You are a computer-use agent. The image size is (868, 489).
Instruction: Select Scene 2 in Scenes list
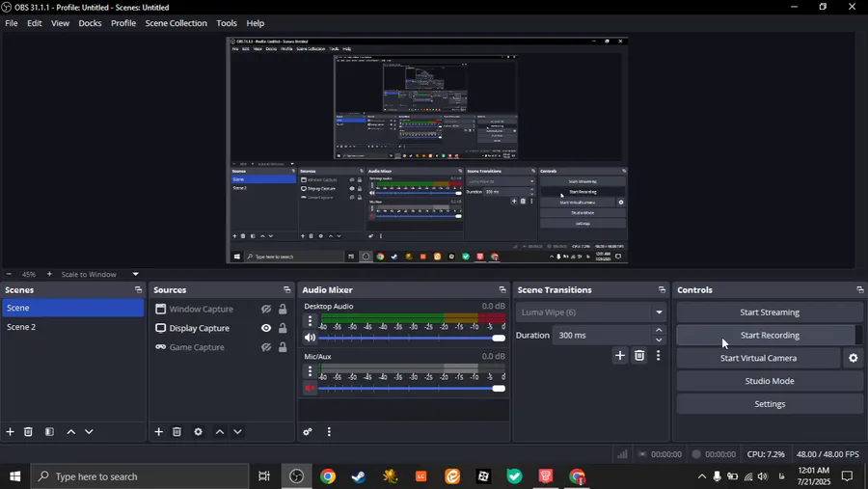coord(73,327)
